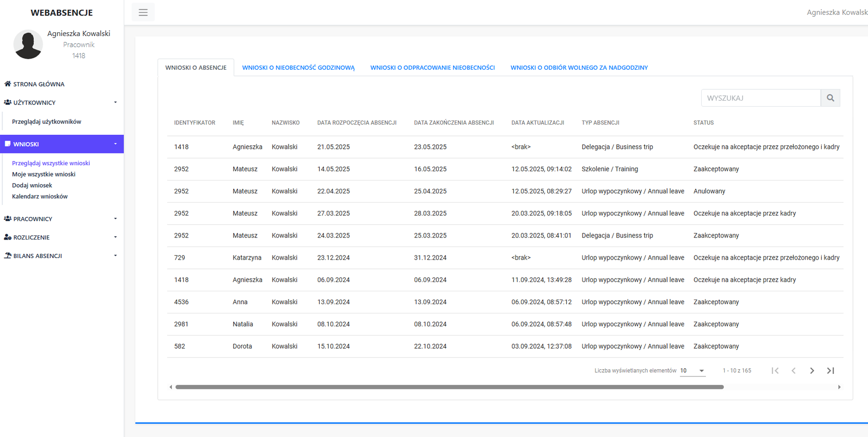This screenshot has width=868, height=437.
Task: Sort by Typ absencji column header
Action: 600,123
